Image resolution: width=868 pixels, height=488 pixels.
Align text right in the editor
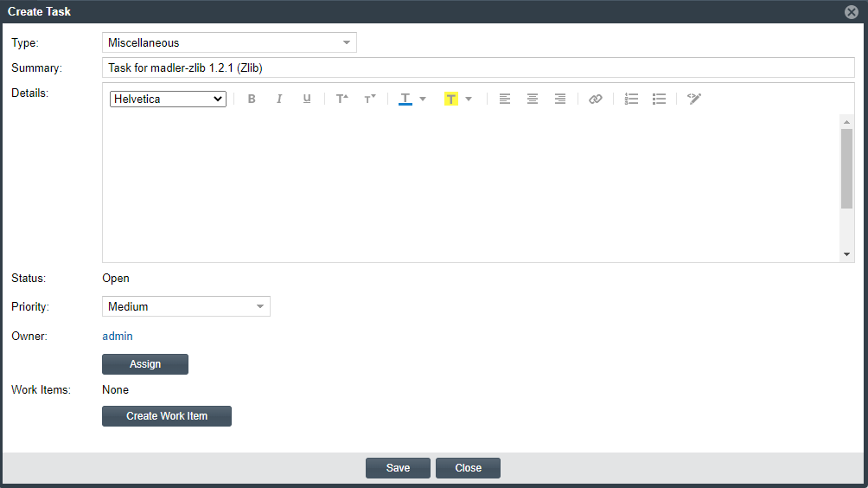[x=560, y=99]
